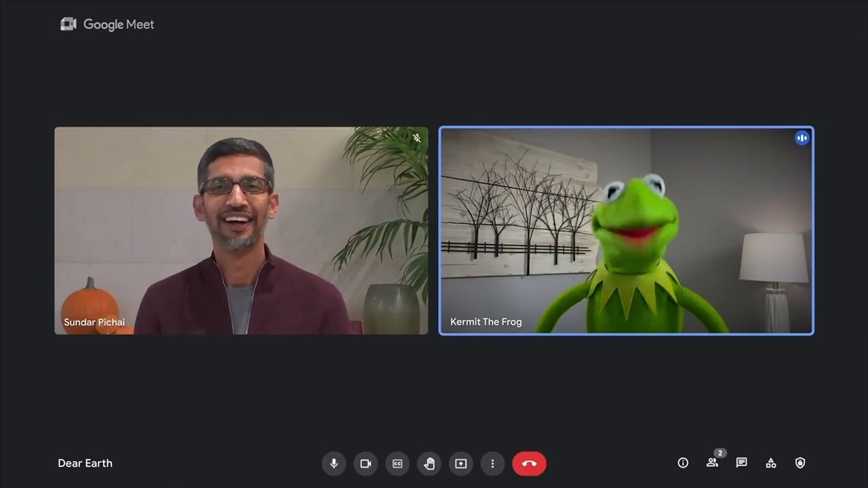Open more options three-dot menu
Screen dimensions: 868x488
[492, 464]
